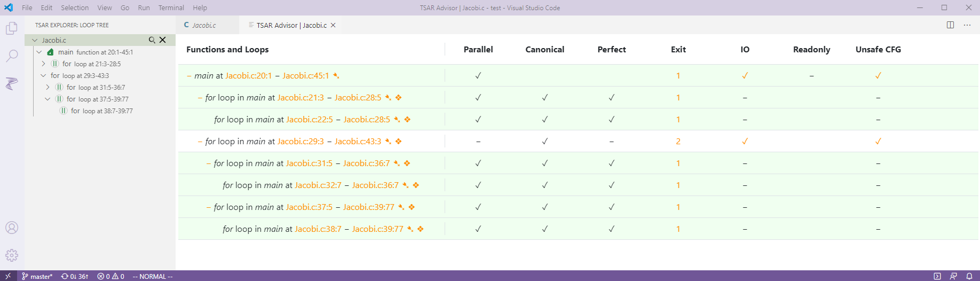
Task: Click diamond icon in Jacobi.c:29:3 loop row
Action: pyautogui.click(x=399, y=142)
